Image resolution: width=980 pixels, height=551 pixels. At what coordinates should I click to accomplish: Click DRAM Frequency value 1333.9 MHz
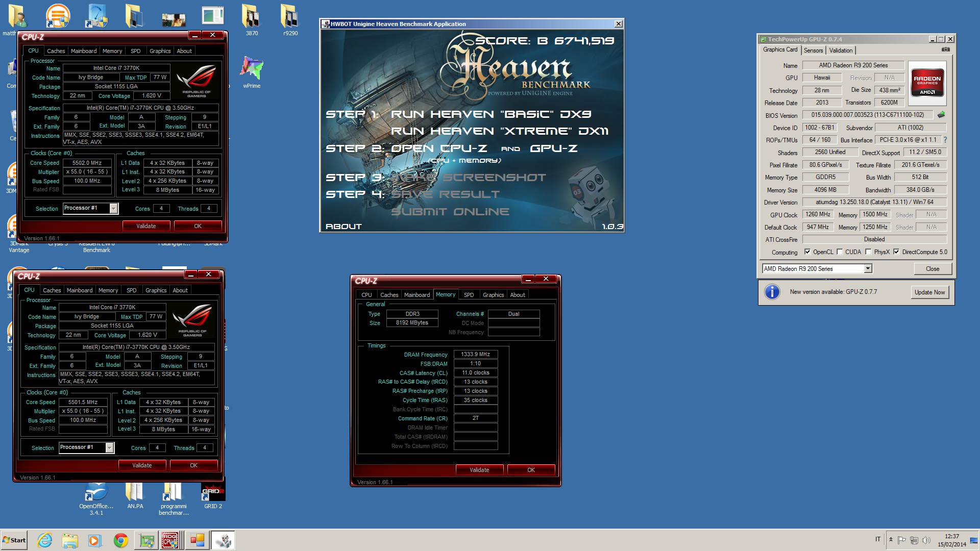tap(475, 354)
